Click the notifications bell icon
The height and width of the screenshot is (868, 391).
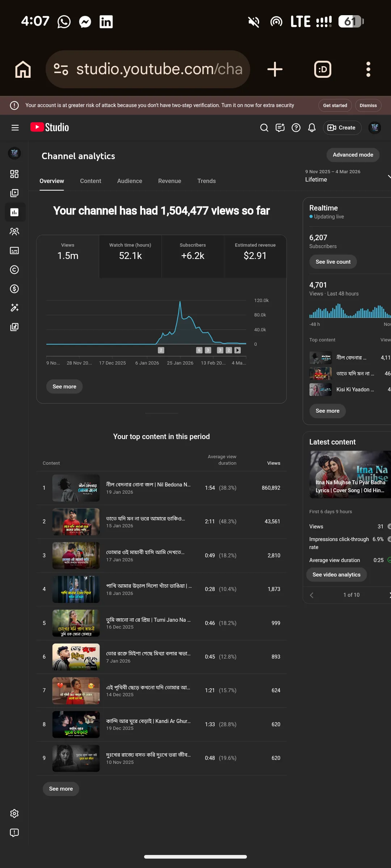pos(312,128)
